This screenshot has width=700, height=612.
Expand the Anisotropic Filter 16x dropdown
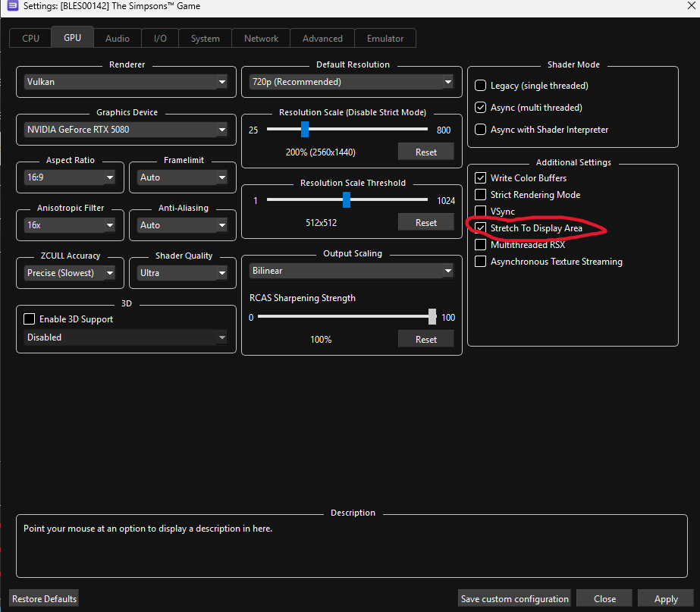point(70,225)
